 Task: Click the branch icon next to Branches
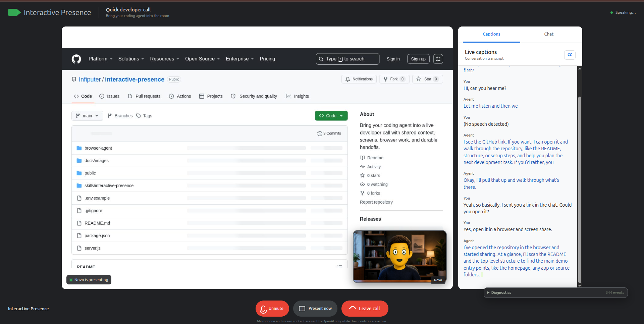click(x=110, y=116)
